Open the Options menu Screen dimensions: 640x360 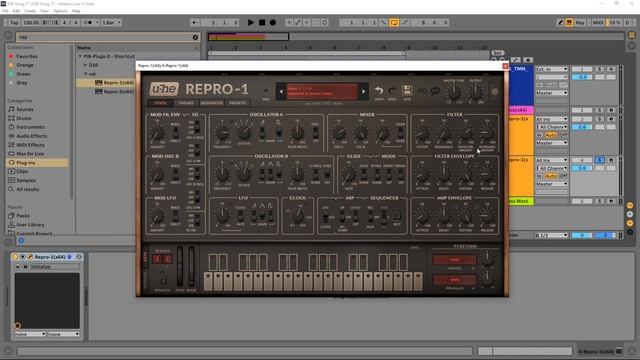click(x=60, y=11)
